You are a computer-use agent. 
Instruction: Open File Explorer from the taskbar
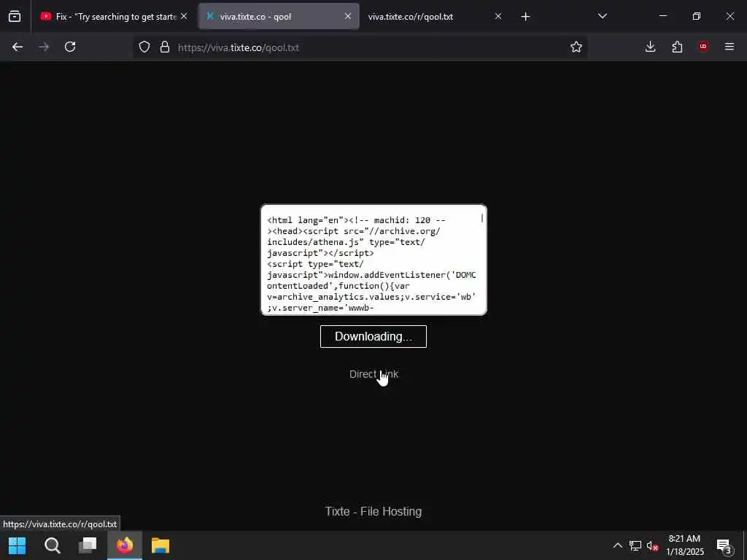[160, 545]
